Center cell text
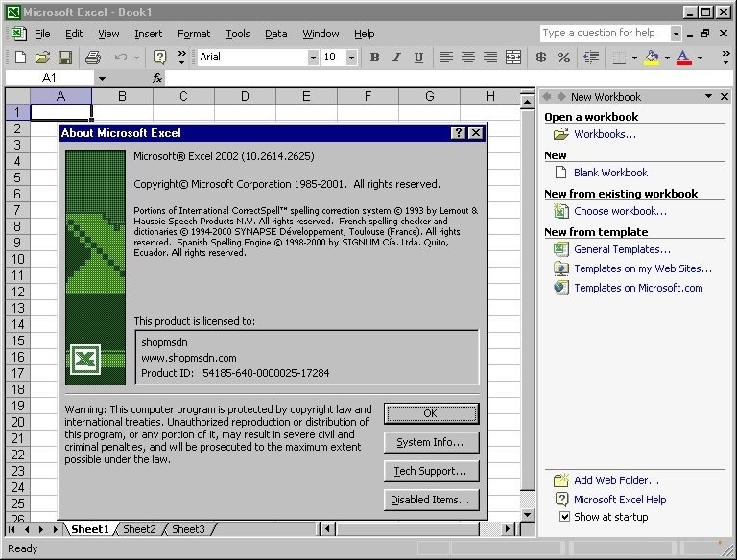Screen dimensions: 737x560 (x=467, y=58)
